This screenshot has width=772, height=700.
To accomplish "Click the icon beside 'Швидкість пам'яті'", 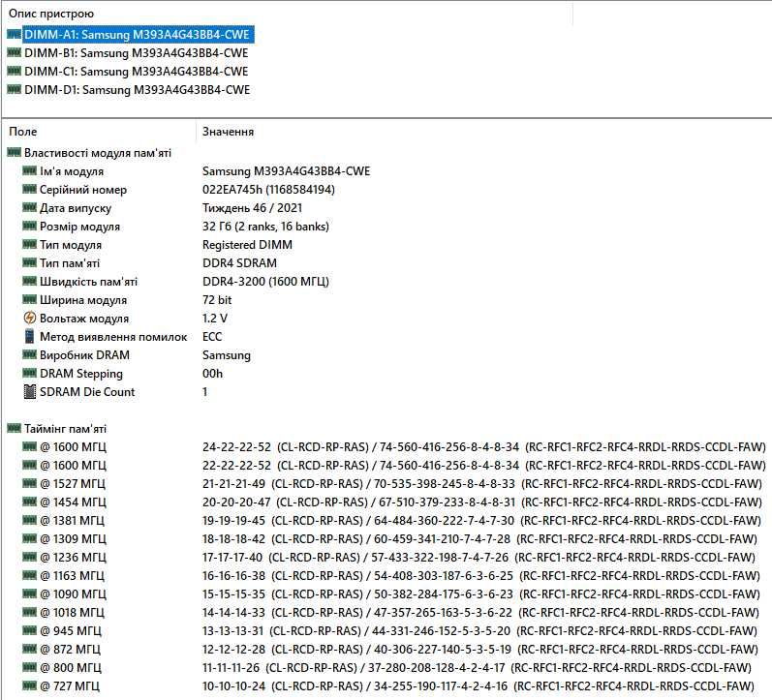I will pyautogui.click(x=29, y=281).
